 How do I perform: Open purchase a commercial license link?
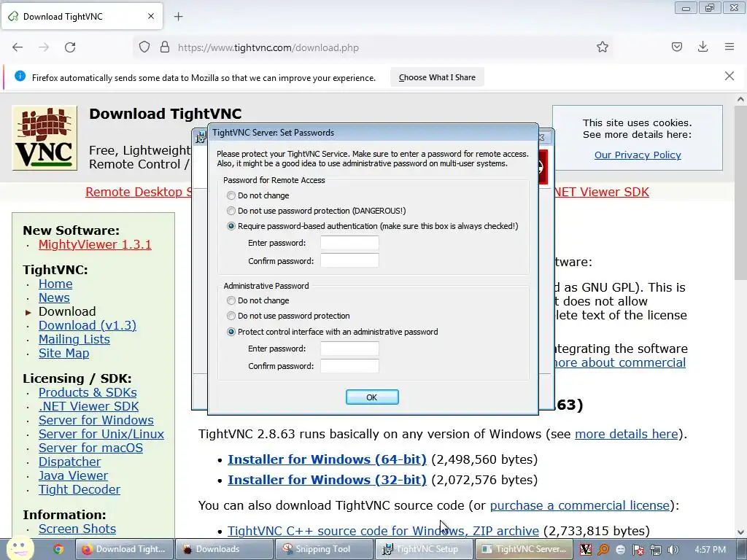(580, 505)
